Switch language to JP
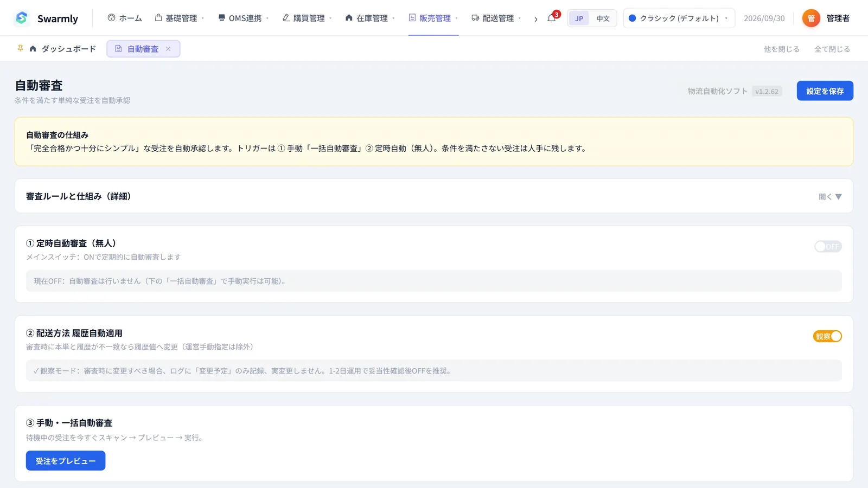Viewport: 868px width, 488px height. [x=579, y=18]
